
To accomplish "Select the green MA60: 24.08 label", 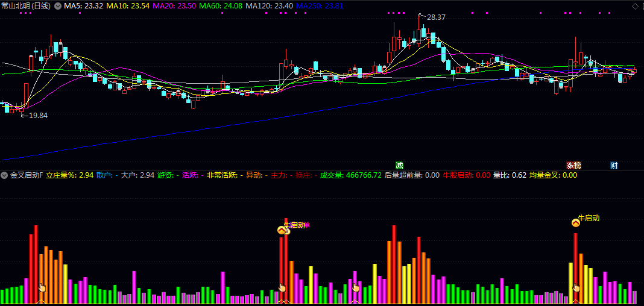I will (221, 6).
